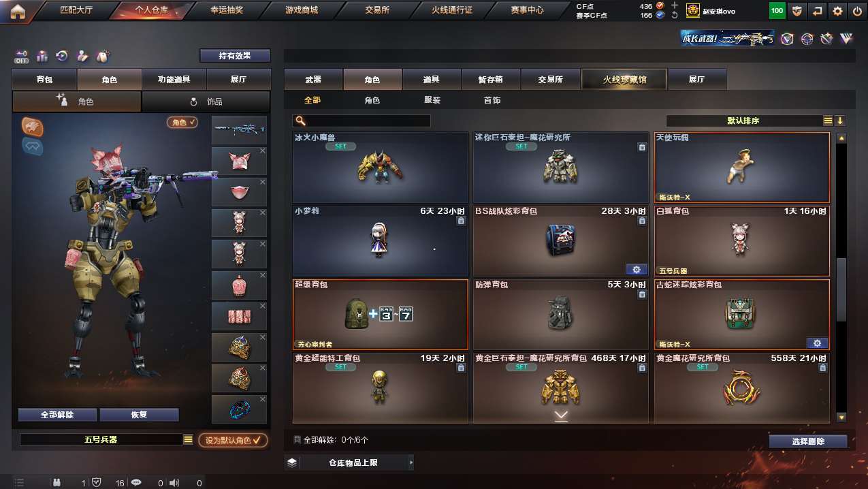This screenshot has width=868, height=489.
Task: Expand the 仓库物品上限 panel
Action: click(x=349, y=462)
